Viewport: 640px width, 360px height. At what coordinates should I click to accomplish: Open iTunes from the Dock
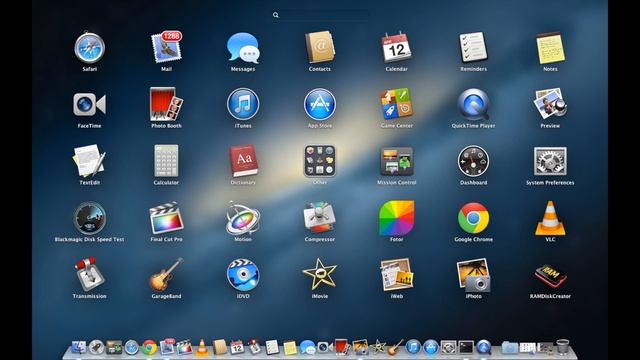coord(413,347)
